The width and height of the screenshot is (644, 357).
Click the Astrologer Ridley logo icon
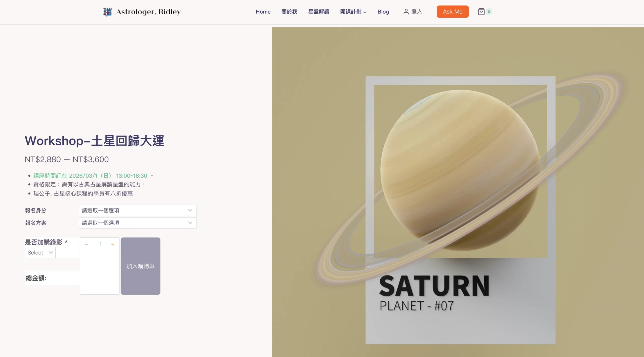tap(107, 12)
